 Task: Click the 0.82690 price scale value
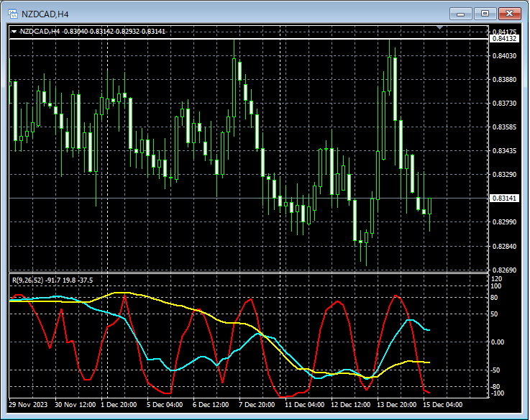tap(504, 270)
